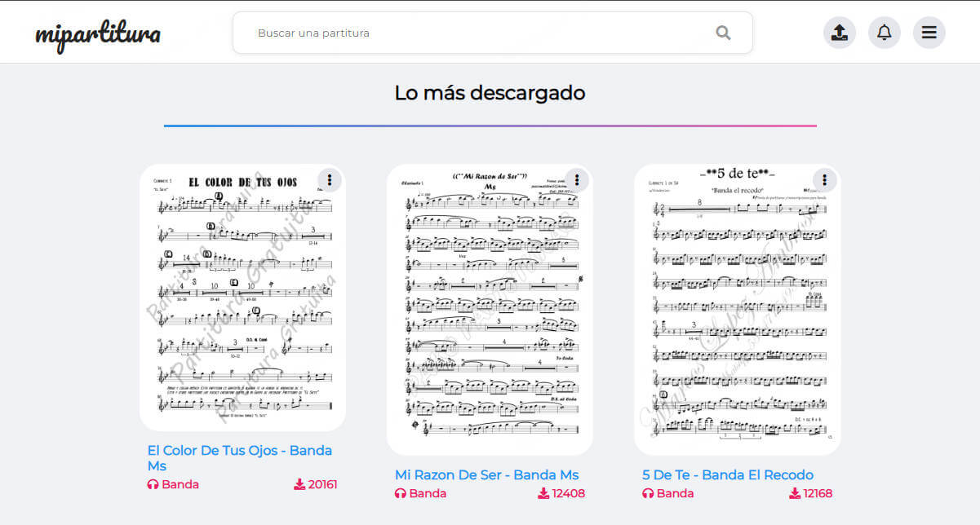Follow 'El Color De Tus Ojos - Banda Ms' link
The width and height of the screenshot is (980, 525).
click(x=239, y=457)
